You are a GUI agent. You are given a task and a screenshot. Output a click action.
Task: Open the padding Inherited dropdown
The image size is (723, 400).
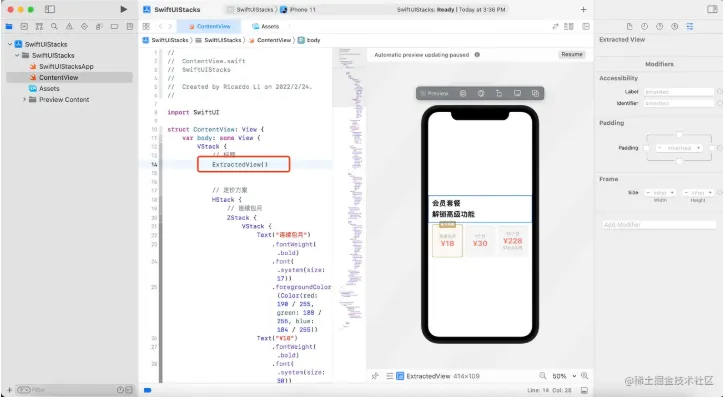click(x=679, y=148)
